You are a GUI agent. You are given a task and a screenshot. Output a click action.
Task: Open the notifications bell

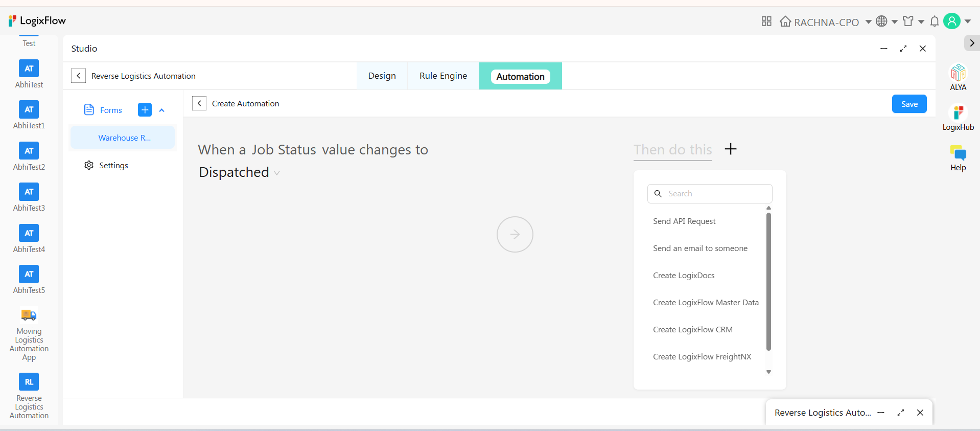(935, 21)
